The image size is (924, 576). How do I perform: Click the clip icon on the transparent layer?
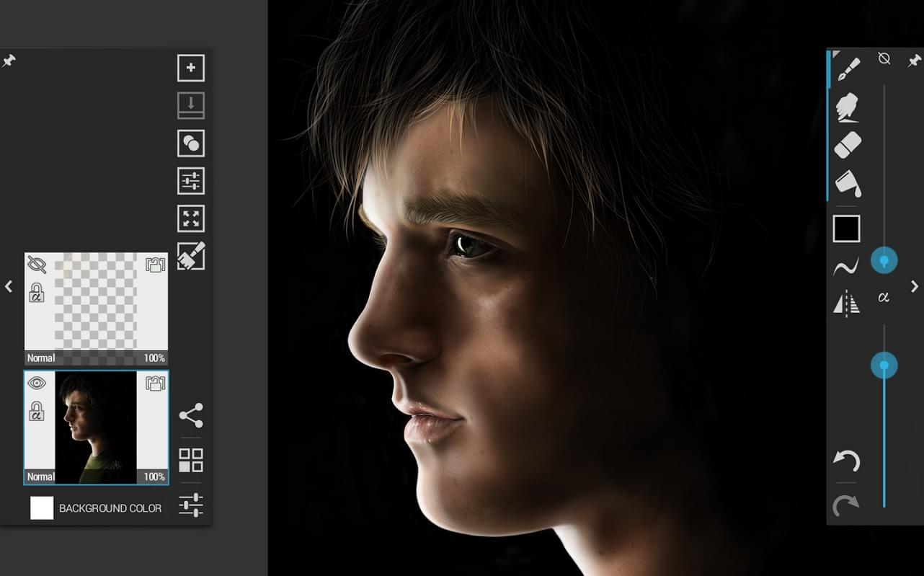(x=156, y=265)
